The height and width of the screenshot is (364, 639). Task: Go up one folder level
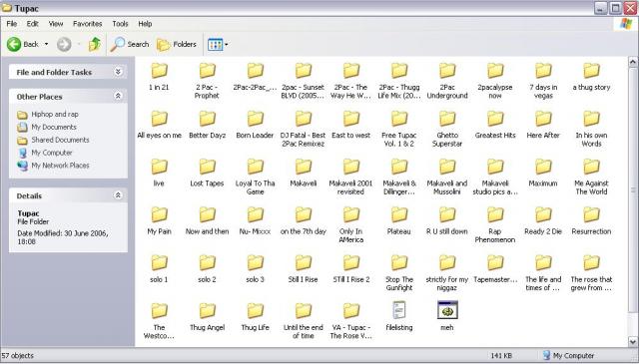tap(95, 44)
